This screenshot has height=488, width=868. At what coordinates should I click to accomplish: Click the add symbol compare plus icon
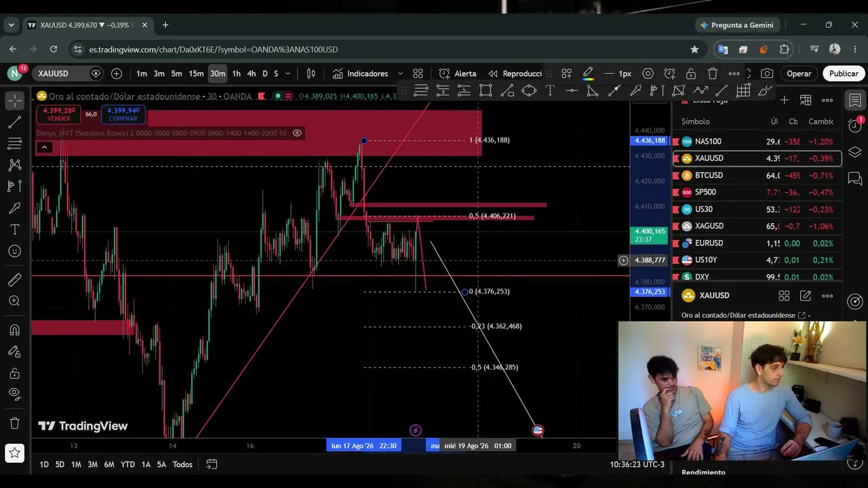coord(117,73)
